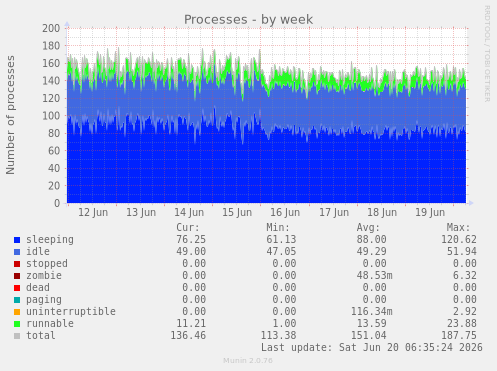Click zombie average value 48.53m
The image size is (497, 371).
(374, 275)
